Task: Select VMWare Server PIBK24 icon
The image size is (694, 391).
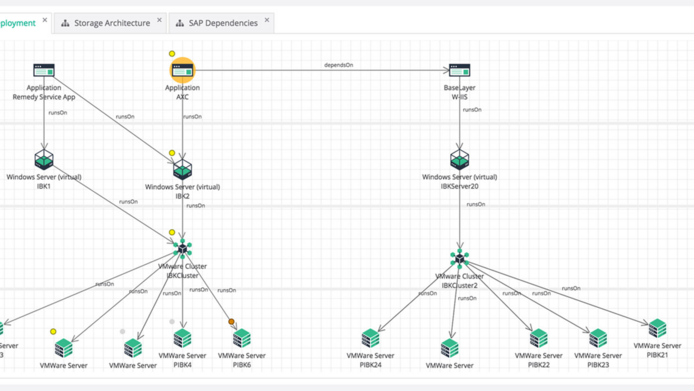Action: click(370, 339)
